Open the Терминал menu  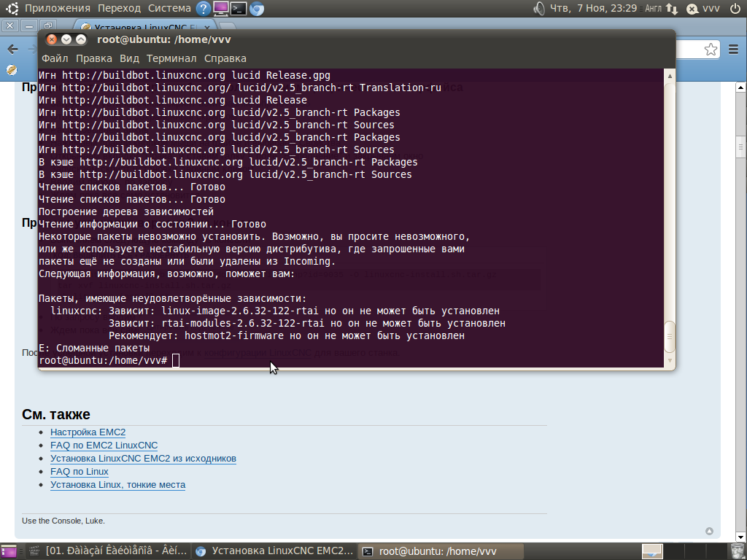pyautogui.click(x=171, y=58)
